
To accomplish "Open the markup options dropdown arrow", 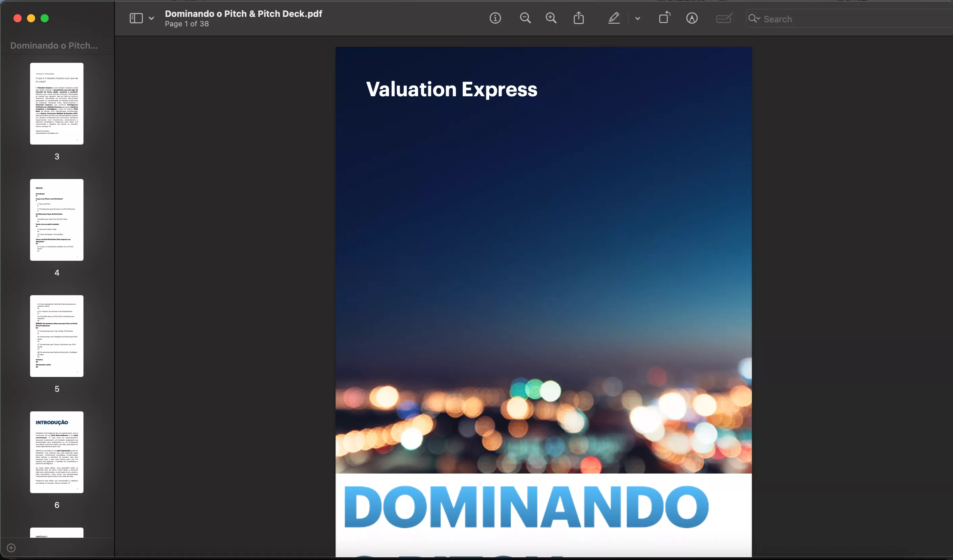I will [x=638, y=18].
